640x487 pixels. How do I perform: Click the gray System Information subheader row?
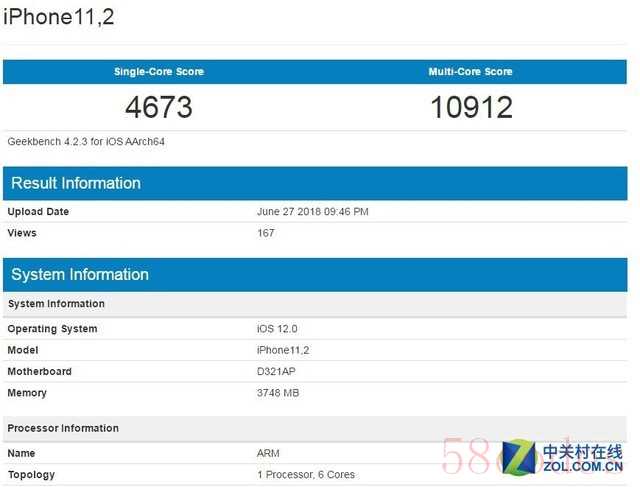(315, 304)
